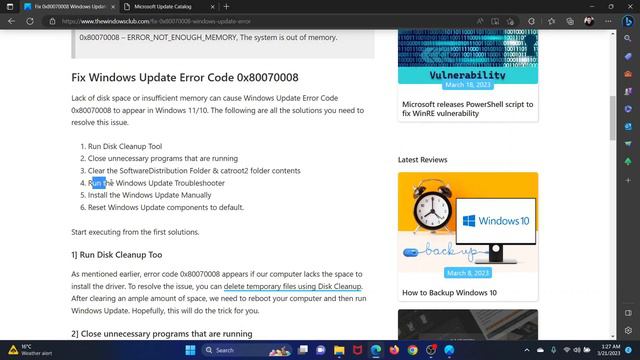Open the Bing chat sidebar button
The height and width of the screenshot is (360, 640).
click(628, 21)
